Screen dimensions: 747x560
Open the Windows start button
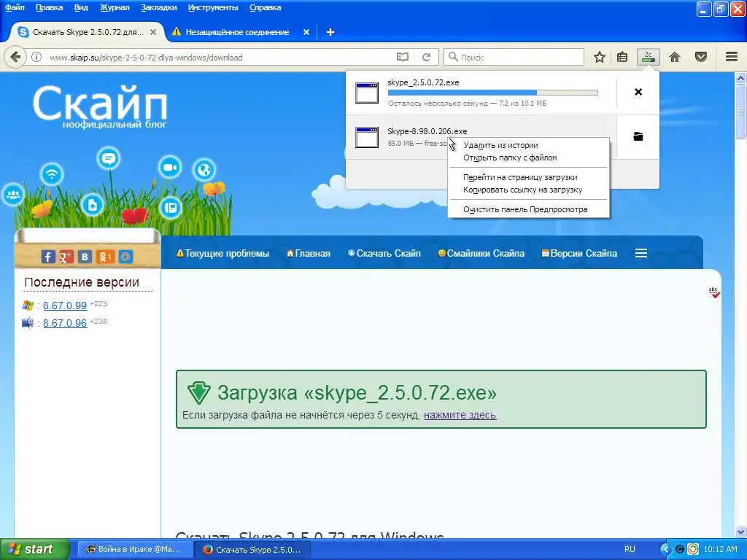click(34, 549)
